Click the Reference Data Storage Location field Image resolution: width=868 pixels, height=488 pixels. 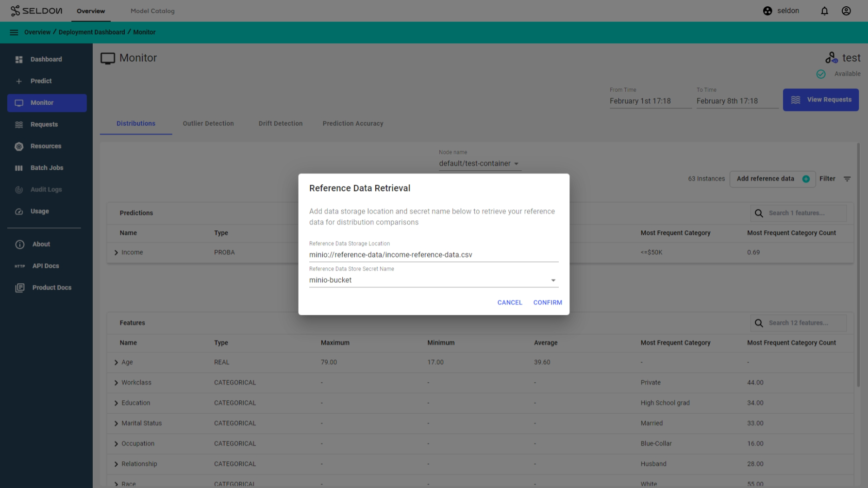coord(434,255)
